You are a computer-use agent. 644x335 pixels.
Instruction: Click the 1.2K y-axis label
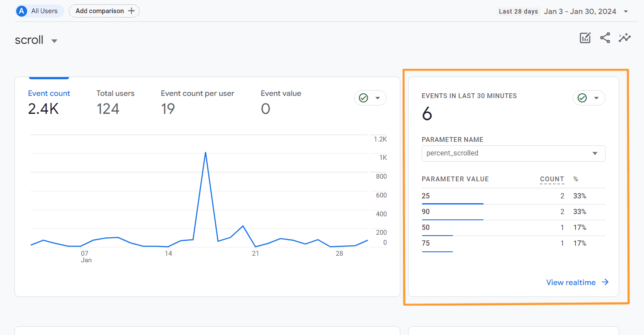click(380, 139)
